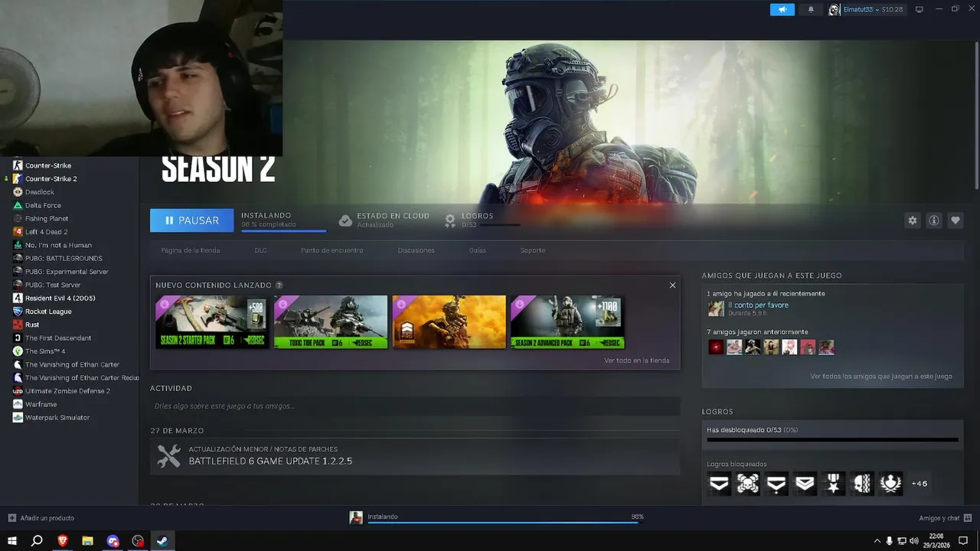The width and height of the screenshot is (980, 551).
Task: Open Windows taskbar search
Action: tap(37, 541)
